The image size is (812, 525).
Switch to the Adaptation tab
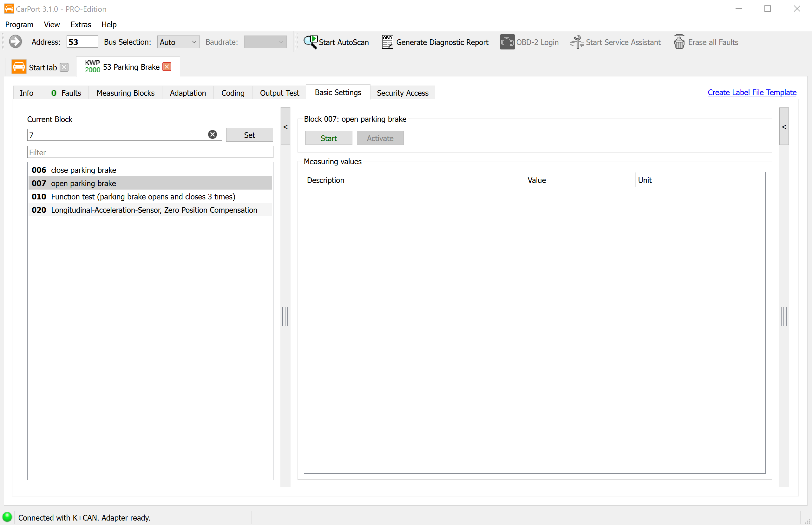pos(188,93)
